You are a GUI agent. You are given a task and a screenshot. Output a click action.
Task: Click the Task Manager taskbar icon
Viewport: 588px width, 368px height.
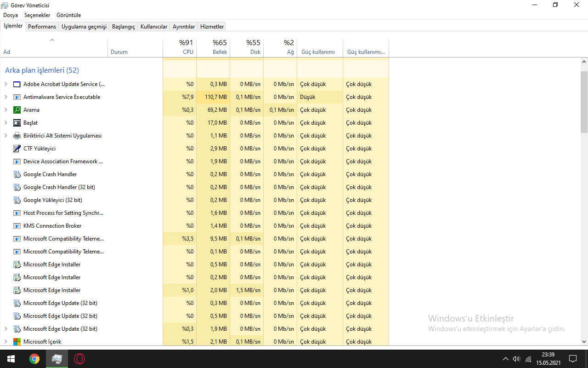point(57,359)
